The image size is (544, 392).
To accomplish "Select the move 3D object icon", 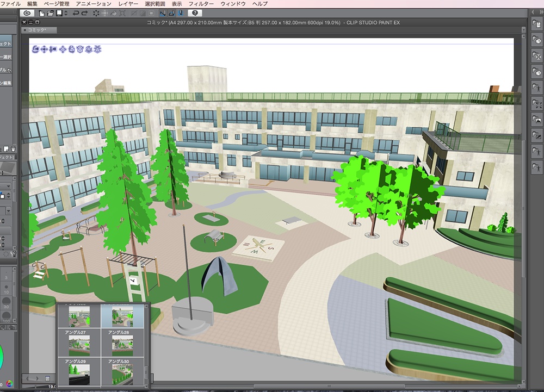I will pyautogui.click(x=63, y=49).
